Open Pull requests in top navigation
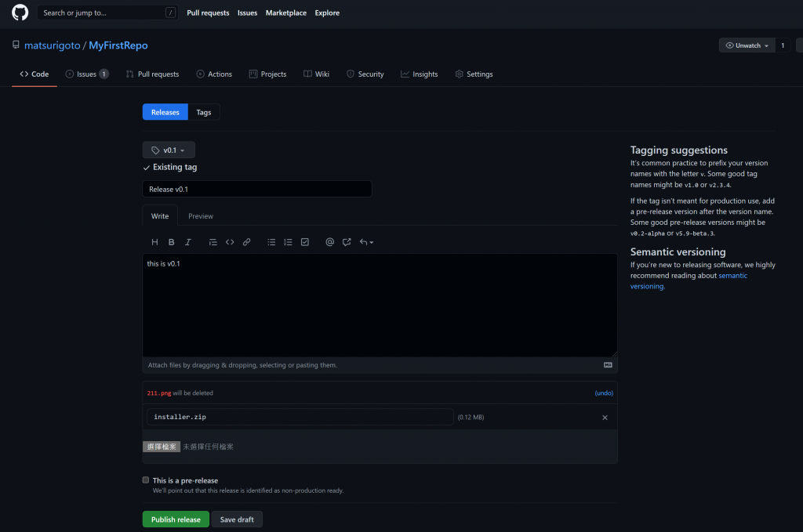Viewport: 803px width, 532px height. pos(208,13)
